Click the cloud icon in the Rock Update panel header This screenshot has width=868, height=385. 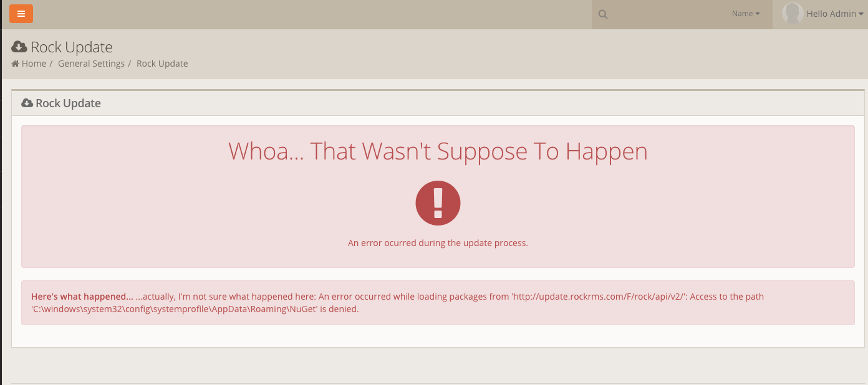click(x=26, y=103)
